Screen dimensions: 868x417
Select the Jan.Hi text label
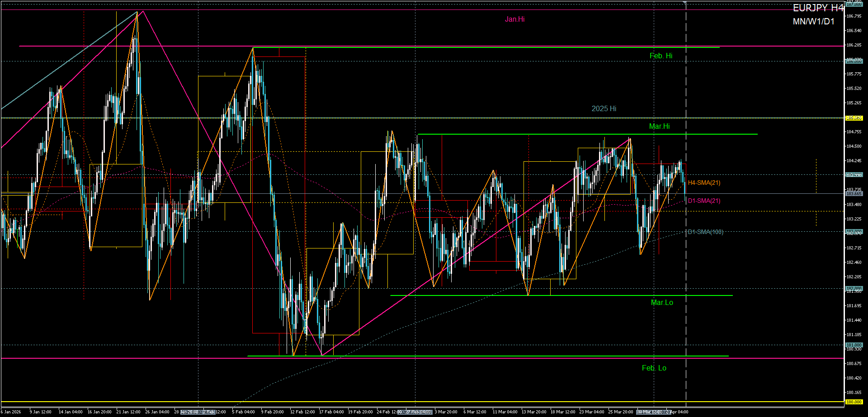pyautogui.click(x=514, y=19)
